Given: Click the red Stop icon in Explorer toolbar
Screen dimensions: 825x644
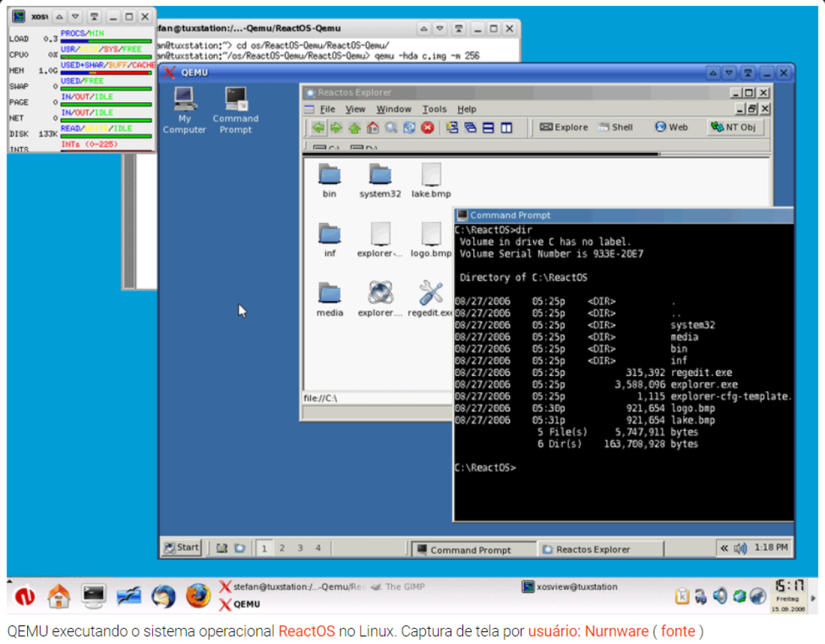Looking at the screenshot, I should 428,127.
